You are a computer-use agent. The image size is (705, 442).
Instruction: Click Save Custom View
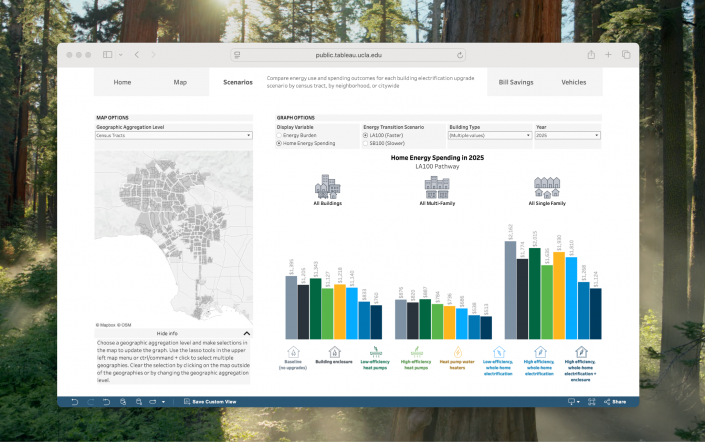pos(210,402)
